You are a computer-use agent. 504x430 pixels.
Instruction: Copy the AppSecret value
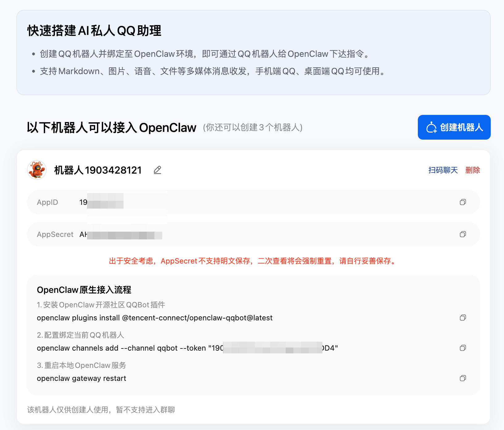pyautogui.click(x=463, y=234)
